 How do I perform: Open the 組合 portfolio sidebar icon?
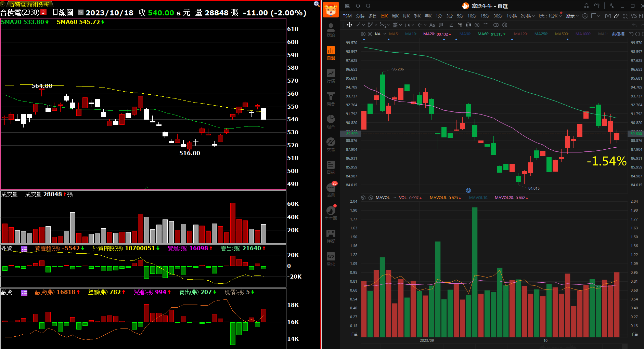pyautogui.click(x=331, y=122)
